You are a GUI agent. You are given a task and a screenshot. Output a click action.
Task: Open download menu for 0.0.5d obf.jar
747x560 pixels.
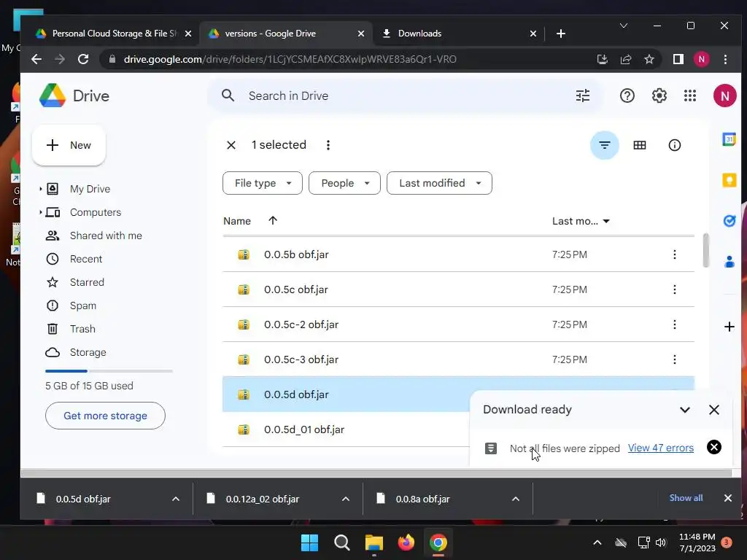(176, 499)
